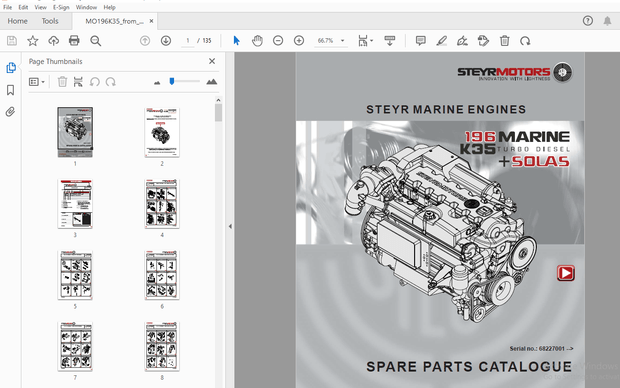This screenshot has height=388, width=620.
Task: Reduce thumbnail size with small mountain icon
Action: pos(157,83)
